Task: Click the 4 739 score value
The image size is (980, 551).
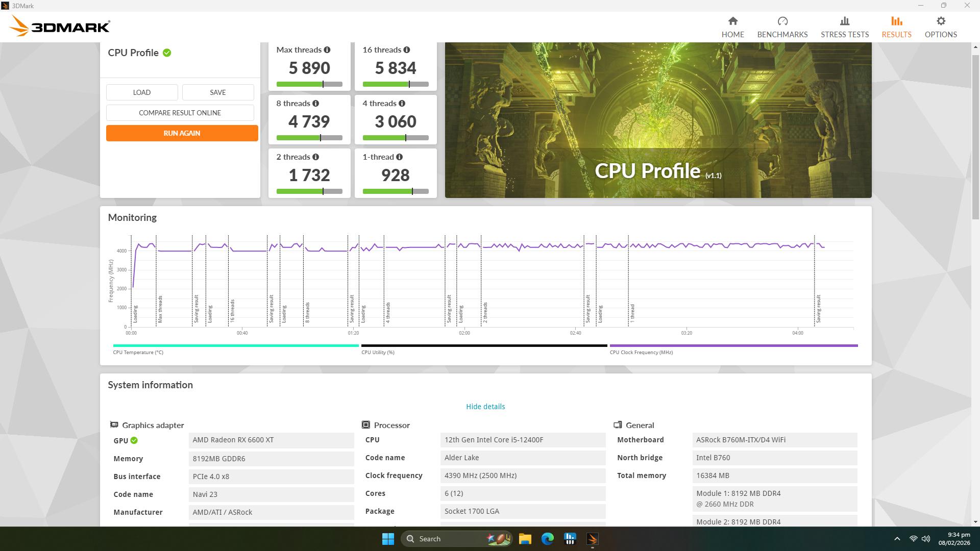Action: pyautogui.click(x=309, y=121)
